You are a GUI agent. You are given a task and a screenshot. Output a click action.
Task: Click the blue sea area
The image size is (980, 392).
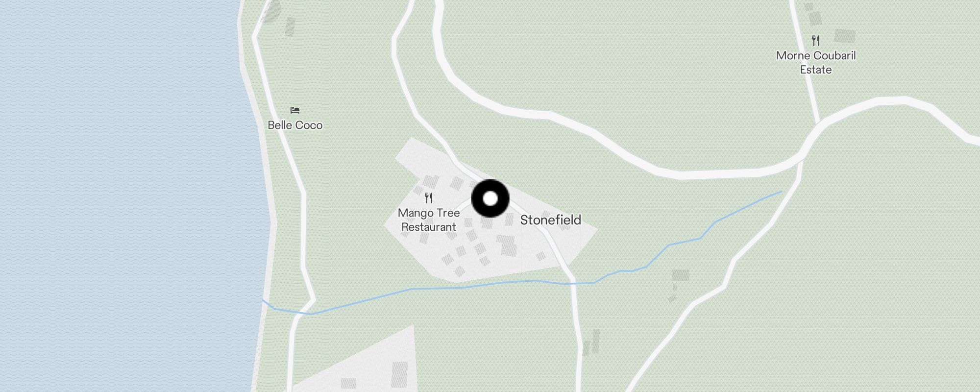click(x=122, y=196)
